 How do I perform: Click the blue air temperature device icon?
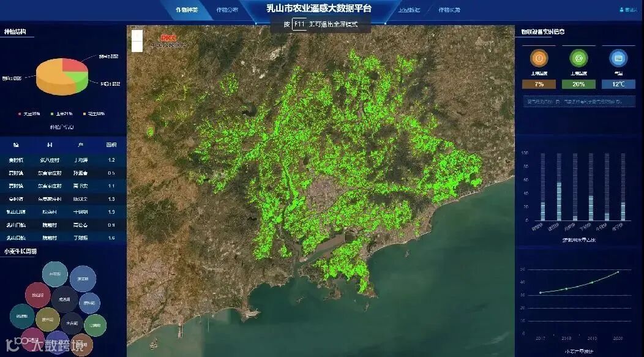click(x=618, y=58)
